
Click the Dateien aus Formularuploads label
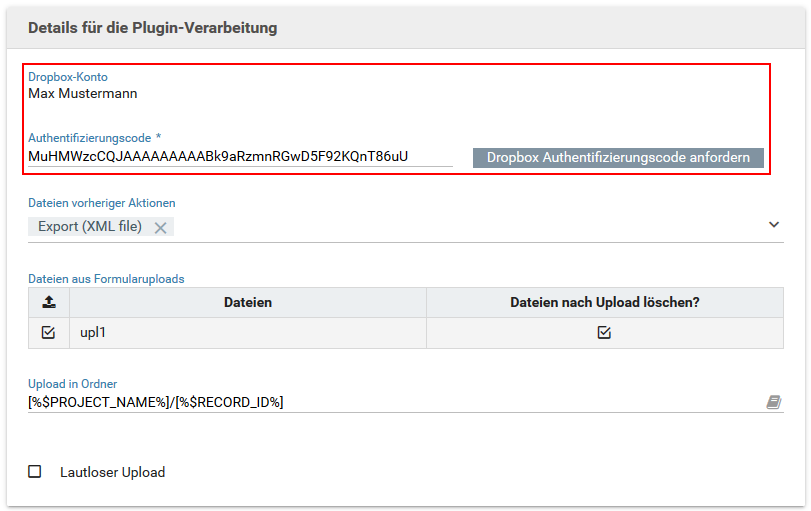coord(106,279)
